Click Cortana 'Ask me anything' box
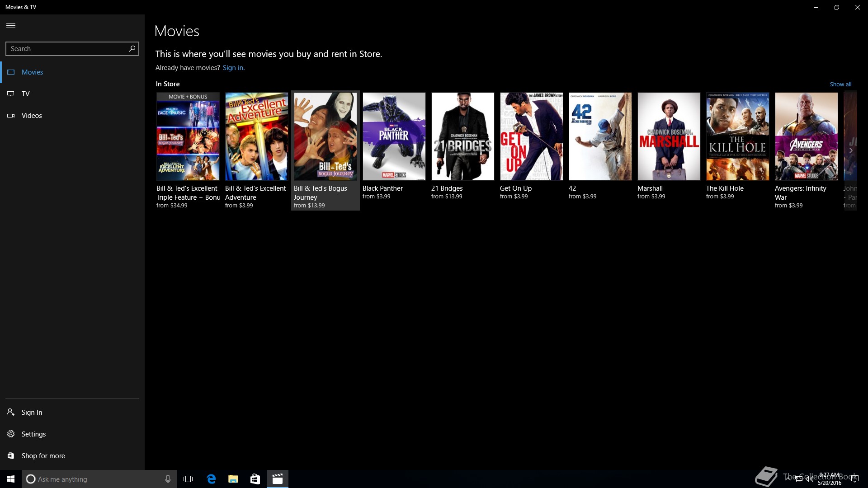Viewport: 868px width, 488px height. (x=99, y=479)
